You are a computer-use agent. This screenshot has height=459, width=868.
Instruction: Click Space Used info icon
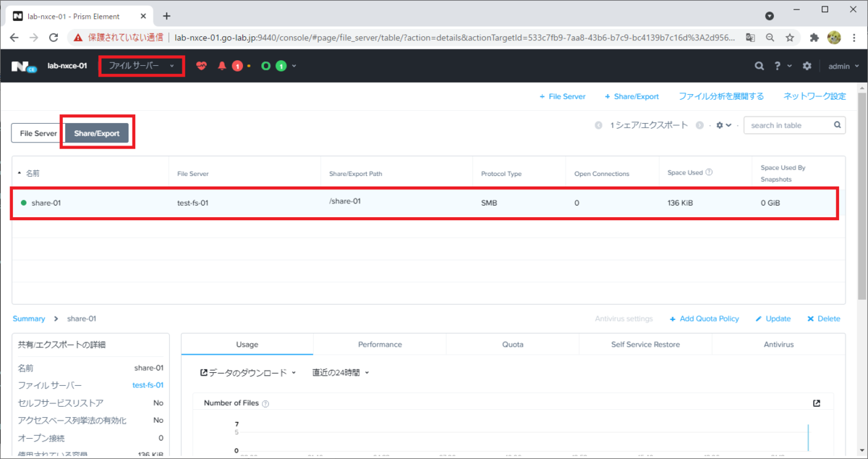point(709,172)
